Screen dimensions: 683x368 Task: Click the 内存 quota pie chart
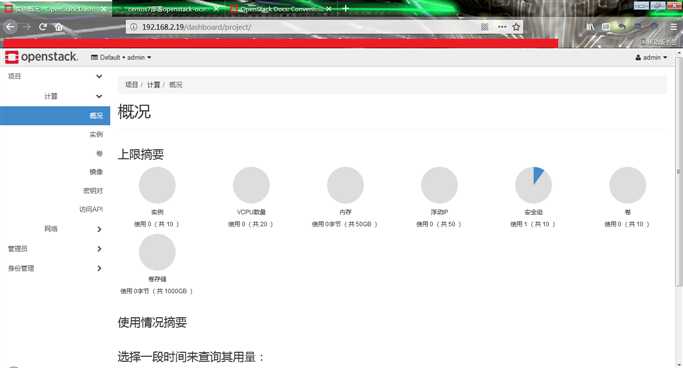point(345,185)
